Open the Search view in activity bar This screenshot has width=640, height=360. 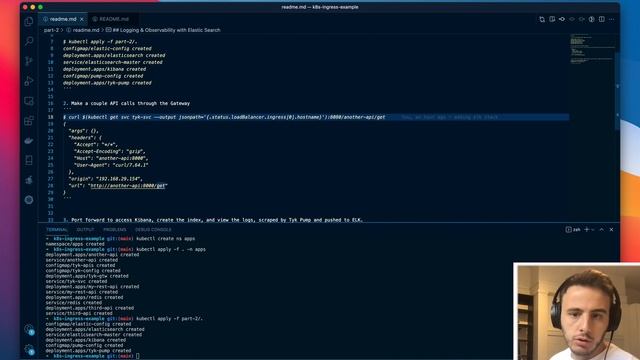29,41
